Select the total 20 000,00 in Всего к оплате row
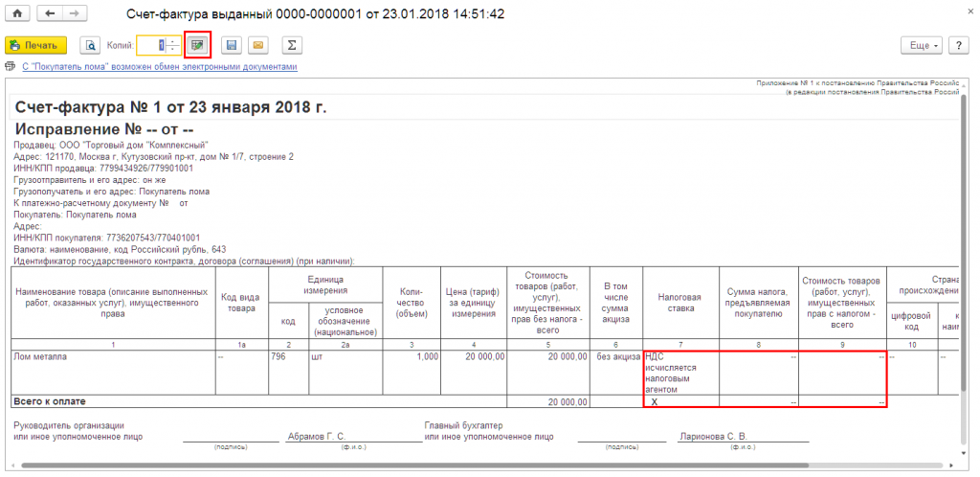The image size is (980, 477). pyautogui.click(x=548, y=401)
